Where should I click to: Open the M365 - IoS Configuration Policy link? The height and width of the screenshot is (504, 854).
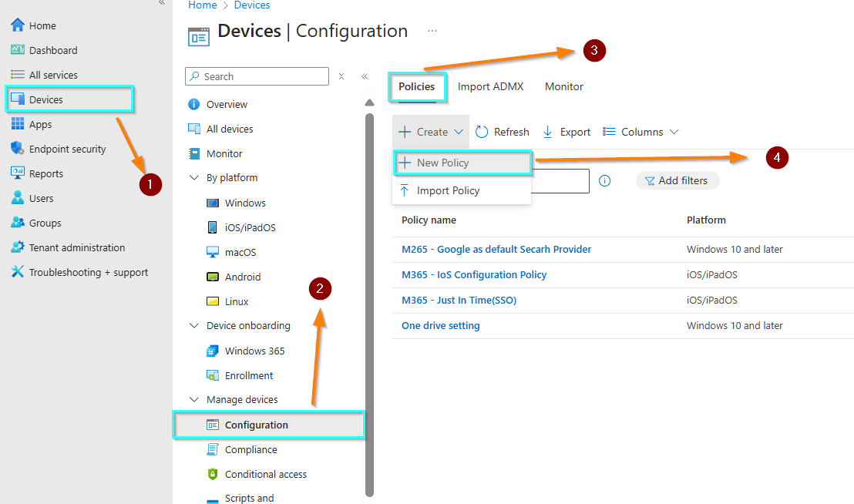pyautogui.click(x=474, y=275)
